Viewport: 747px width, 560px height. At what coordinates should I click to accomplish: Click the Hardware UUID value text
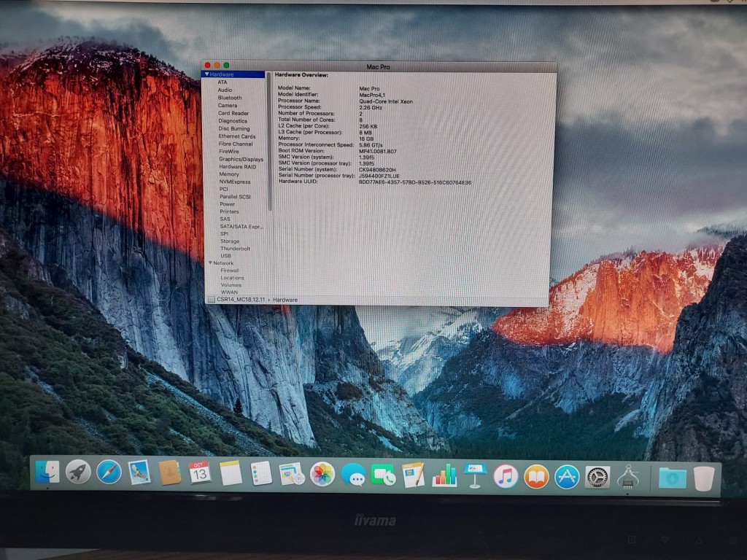[415, 182]
